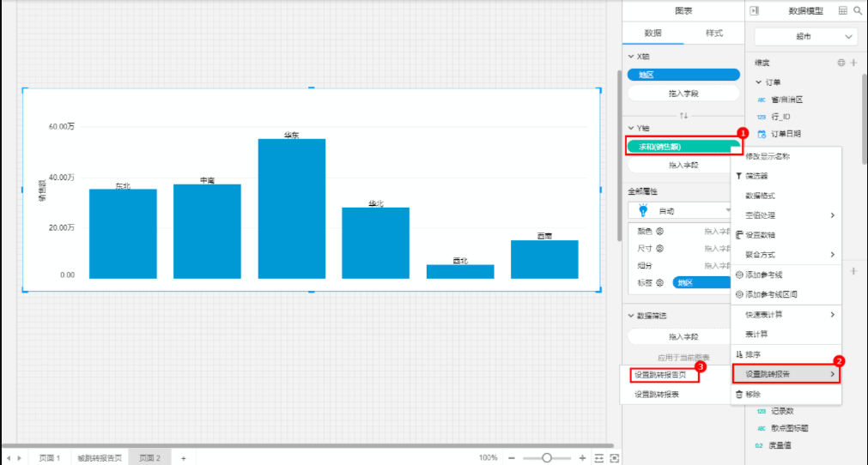Choose 数据格式 from the context menu
The width and height of the screenshot is (868, 465).
click(x=786, y=196)
